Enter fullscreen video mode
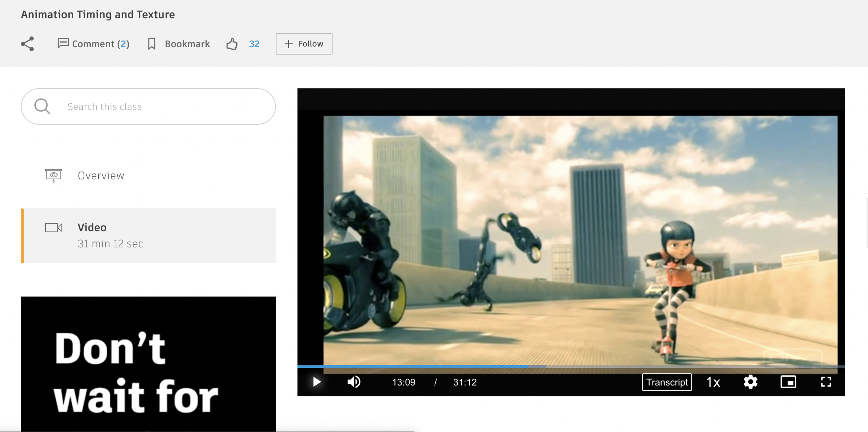 pyautogui.click(x=826, y=382)
